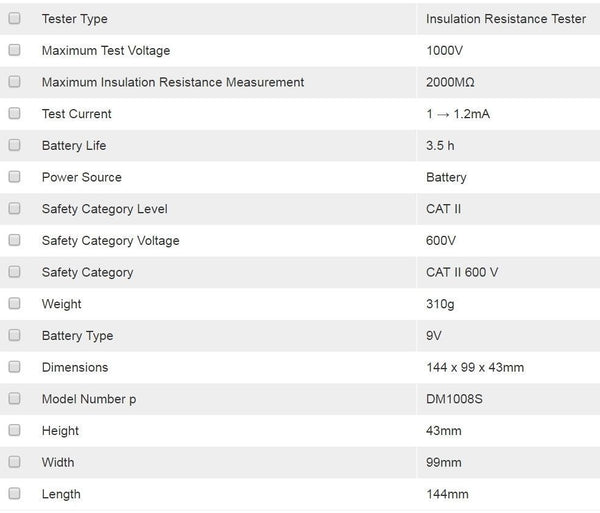Viewport: 600px width, 513px height.
Task: Click the CAT II 600 V value
Action: click(x=461, y=272)
